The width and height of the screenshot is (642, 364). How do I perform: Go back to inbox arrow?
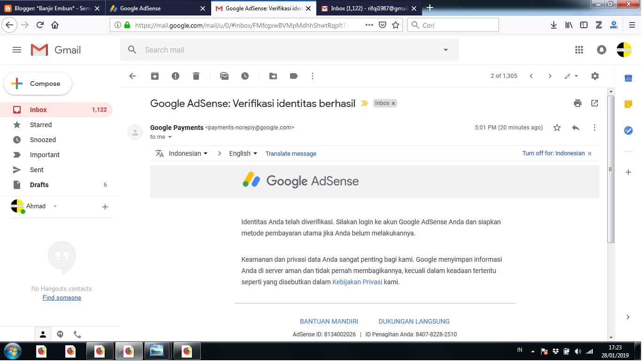[132, 76]
